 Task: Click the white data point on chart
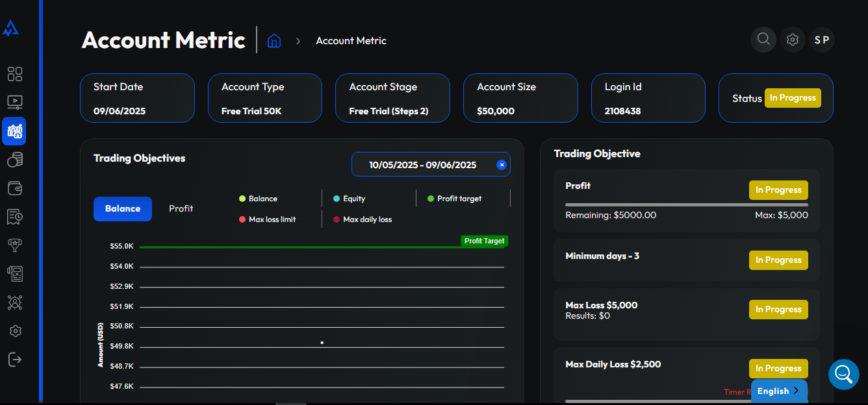[322, 343]
